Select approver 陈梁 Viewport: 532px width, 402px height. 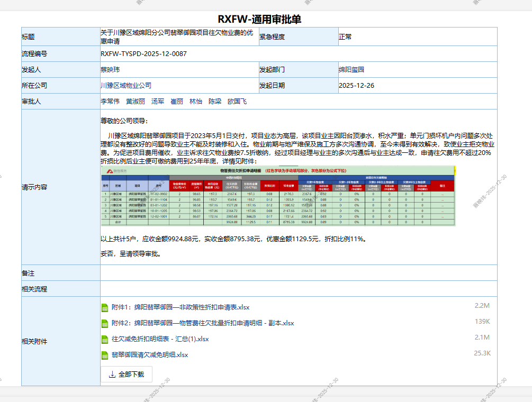215,102
